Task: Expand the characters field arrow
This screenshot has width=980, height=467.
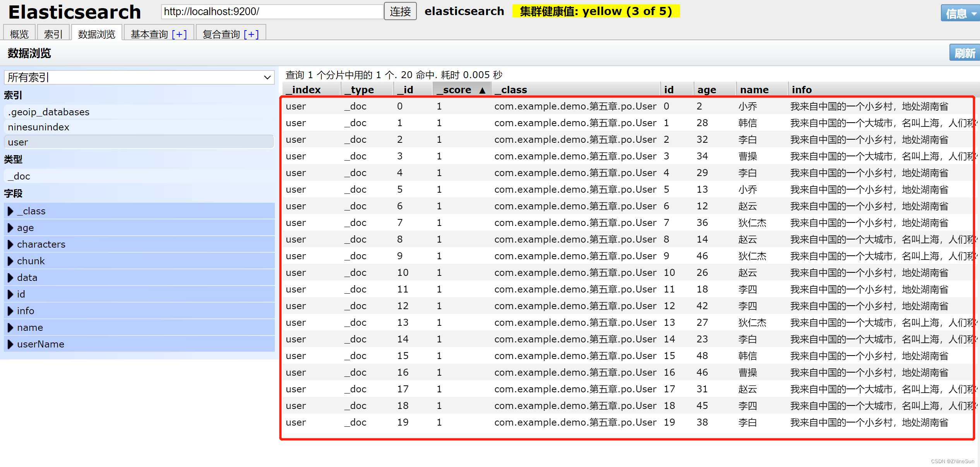Action: click(x=10, y=245)
